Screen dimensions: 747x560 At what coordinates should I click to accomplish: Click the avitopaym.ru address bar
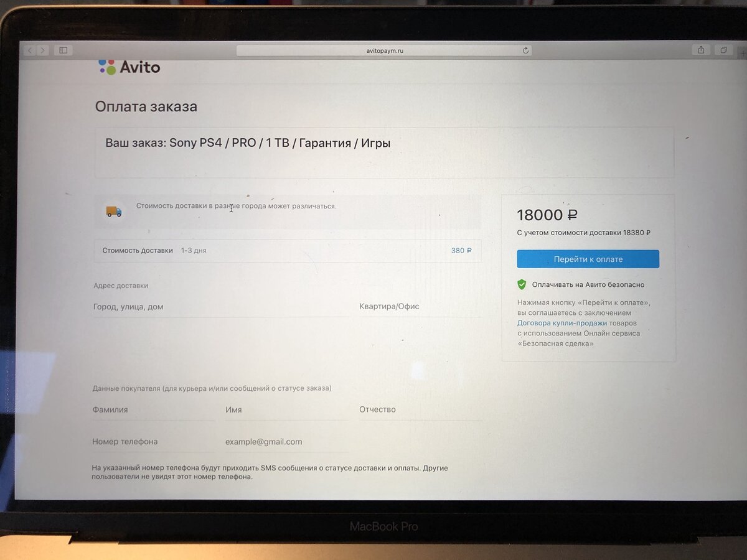[384, 50]
